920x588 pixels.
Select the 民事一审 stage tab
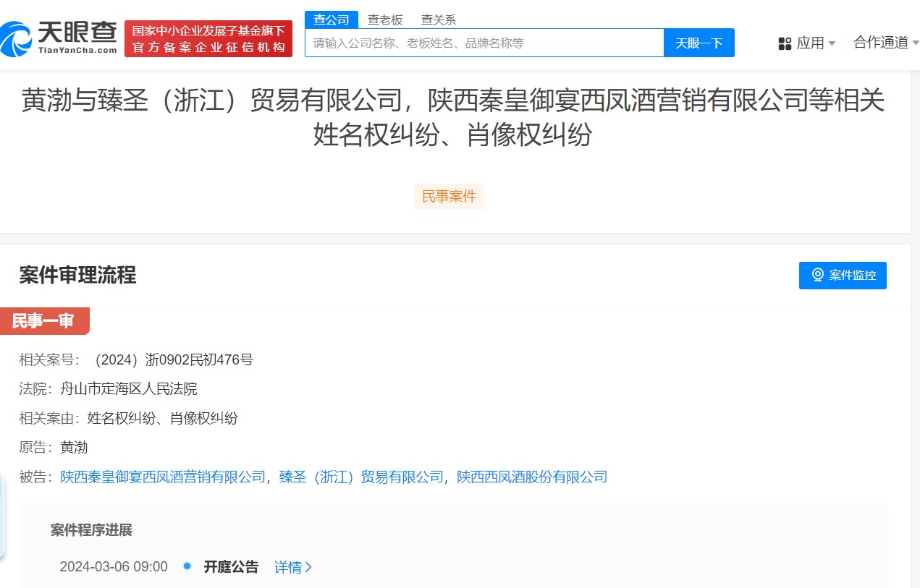[x=44, y=321]
